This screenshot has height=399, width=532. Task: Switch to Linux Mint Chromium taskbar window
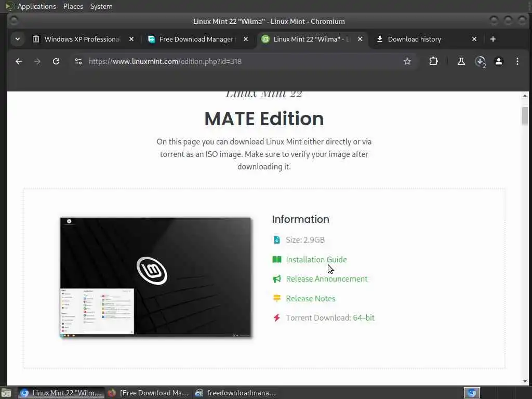point(61,393)
